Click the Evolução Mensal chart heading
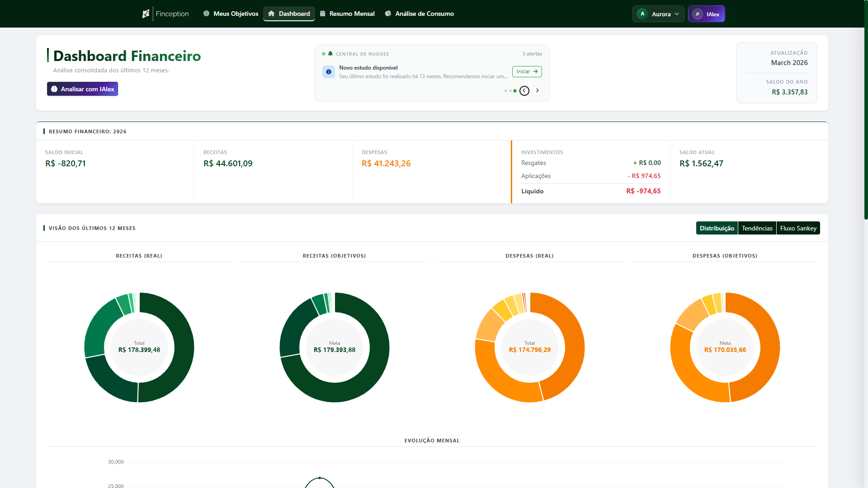The width and height of the screenshot is (868, 488). [432, 441]
